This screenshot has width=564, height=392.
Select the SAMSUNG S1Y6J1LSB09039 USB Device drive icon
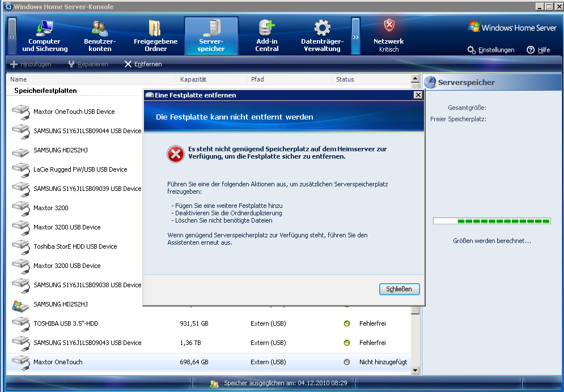click(x=21, y=189)
